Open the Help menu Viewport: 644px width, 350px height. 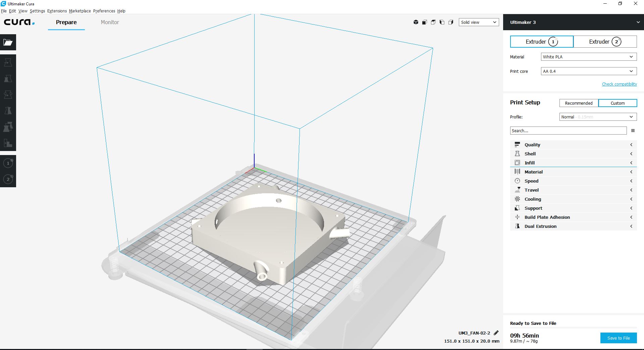coord(121,11)
